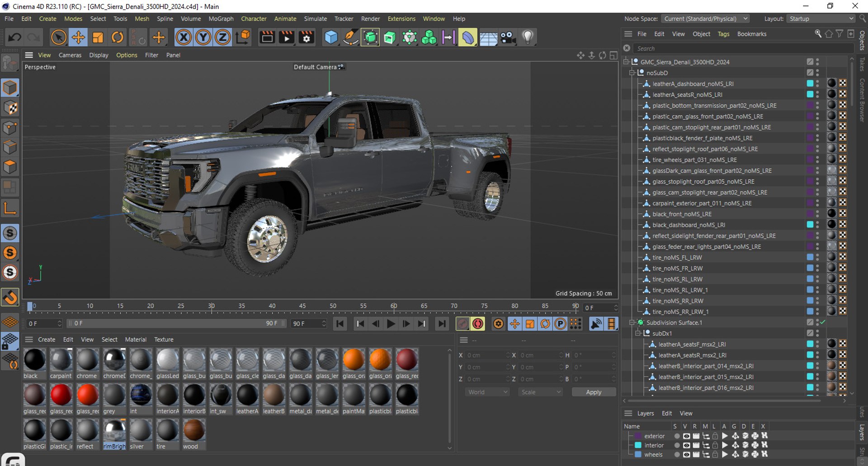Click the coordinate system toggle icon
Screen dimensions: 868x466
point(243,37)
